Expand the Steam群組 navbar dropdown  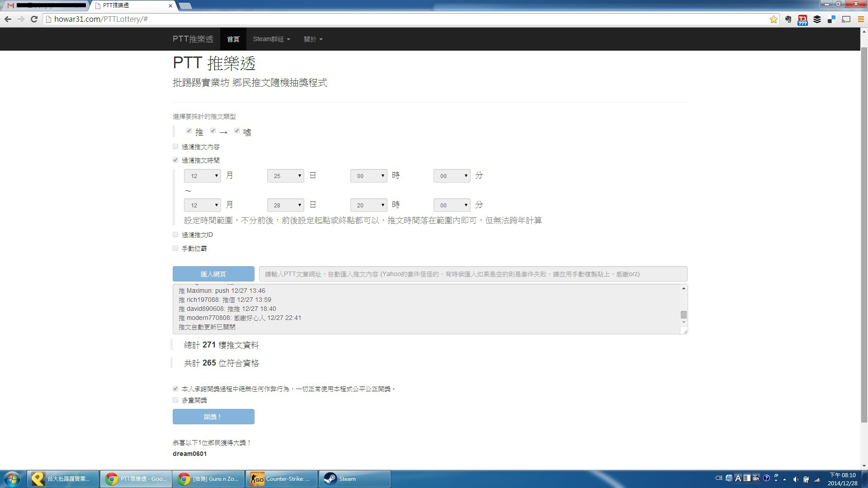click(271, 39)
